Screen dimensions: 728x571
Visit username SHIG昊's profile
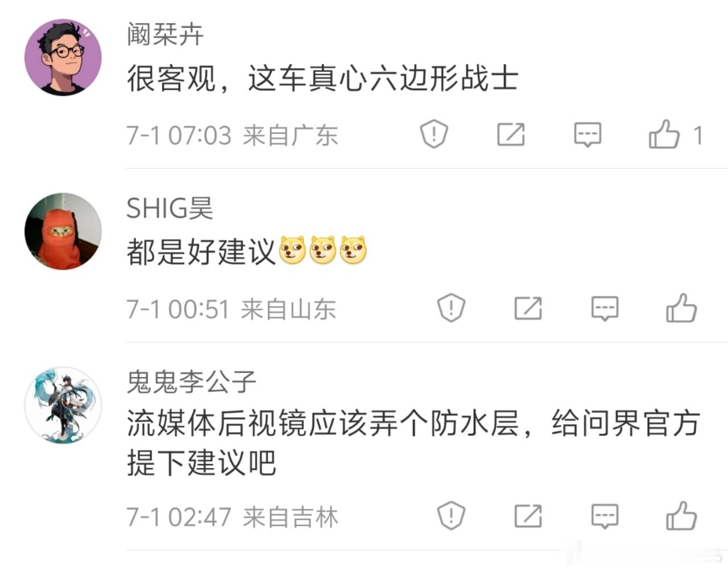[169, 208]
